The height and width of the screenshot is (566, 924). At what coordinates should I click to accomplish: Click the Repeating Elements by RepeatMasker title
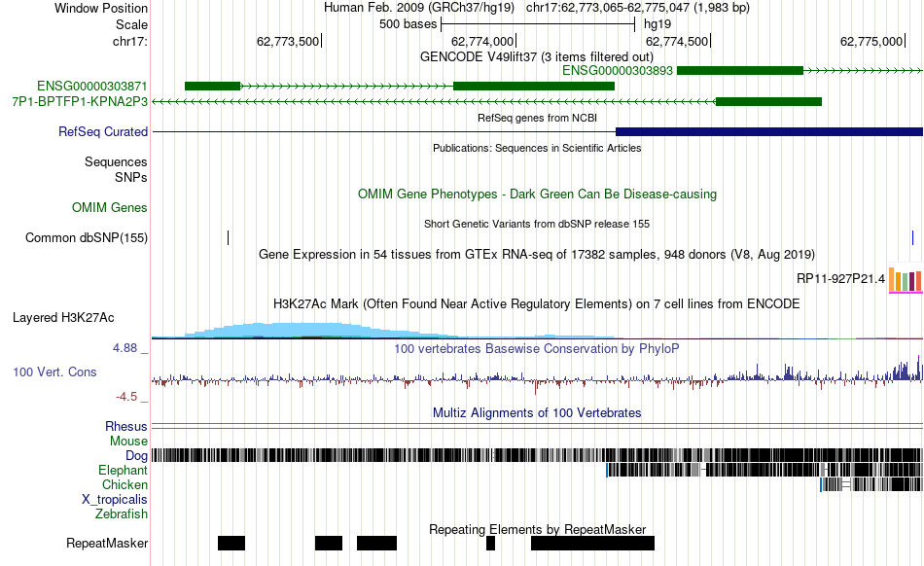click(x=538, y=529)
